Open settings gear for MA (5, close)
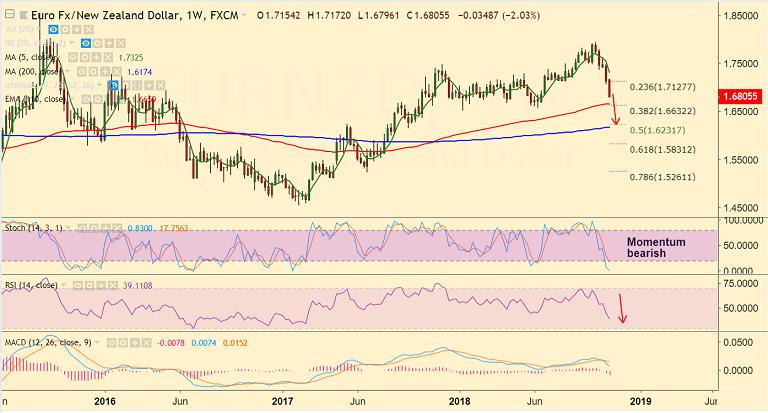 tap(85, 57)
